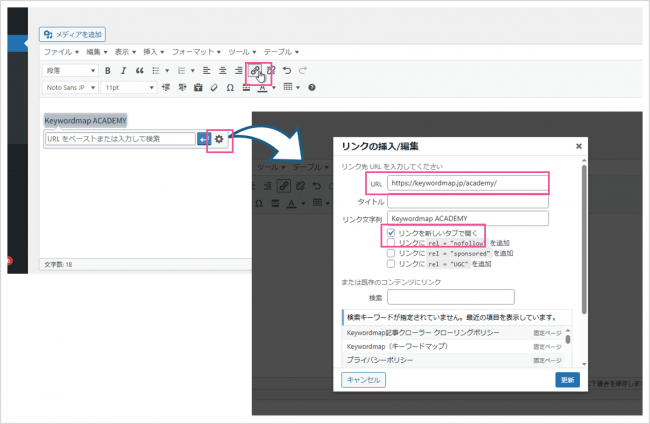Apply the inline link with blue arrow button
The width and height of the screenshot is (650, 424).
(x=204, y=139)
